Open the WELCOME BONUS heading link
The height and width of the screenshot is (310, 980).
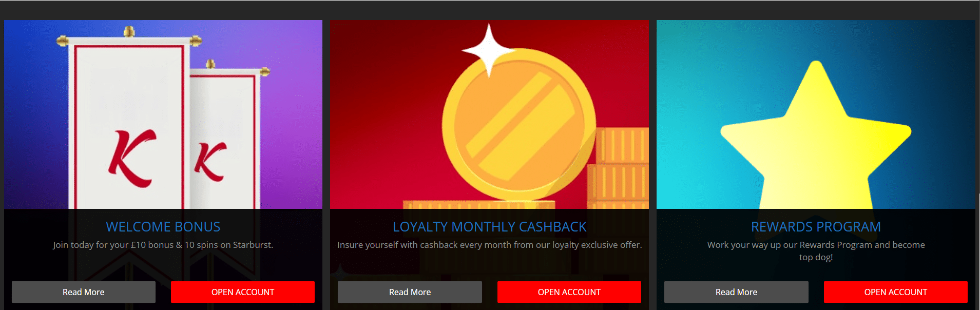point(163,227)
